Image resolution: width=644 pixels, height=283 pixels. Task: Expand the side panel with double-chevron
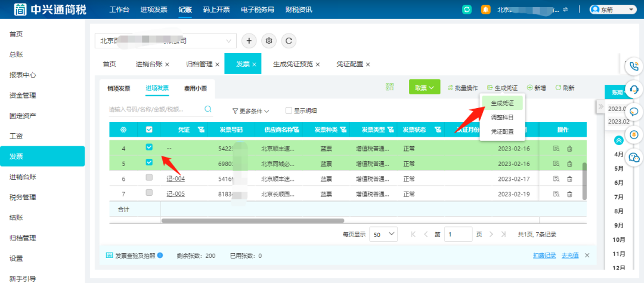click(x=601, y=106)
